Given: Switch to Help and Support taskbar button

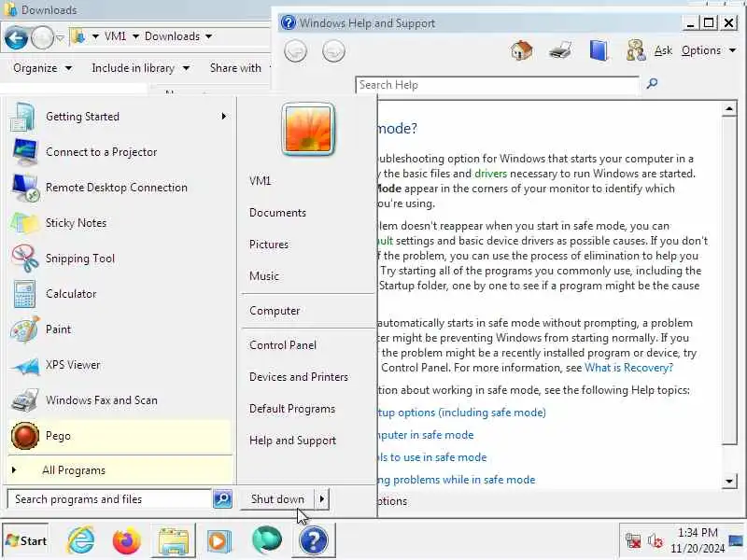Looking at the screenshot, I should click(314, 541).
